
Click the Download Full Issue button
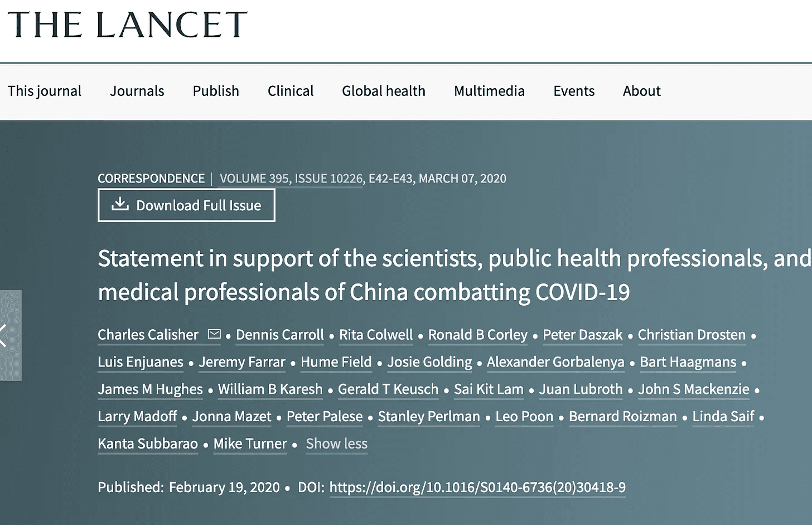tap(186, 205)
